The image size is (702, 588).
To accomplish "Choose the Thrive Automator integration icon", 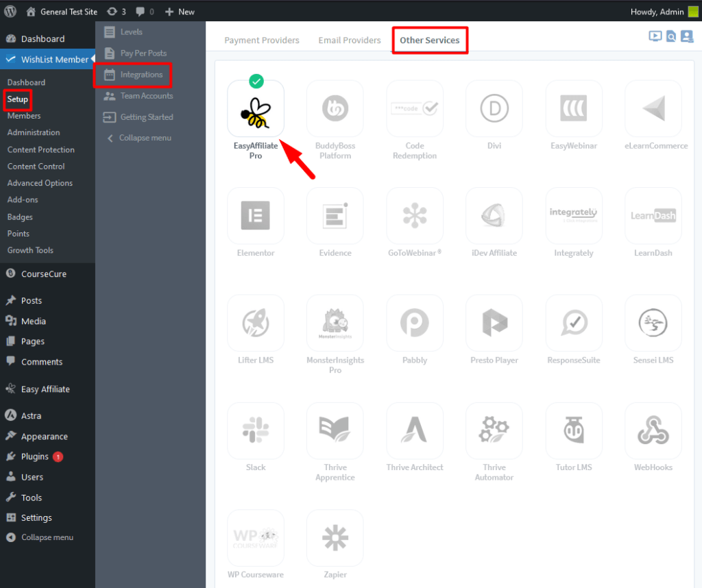I will (x=494, y=430).
